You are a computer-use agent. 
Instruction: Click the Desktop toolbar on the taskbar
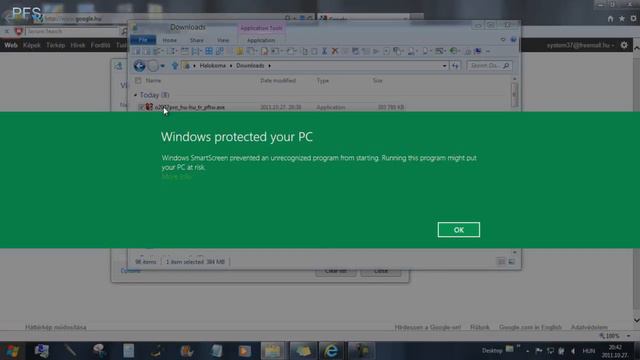492,351
